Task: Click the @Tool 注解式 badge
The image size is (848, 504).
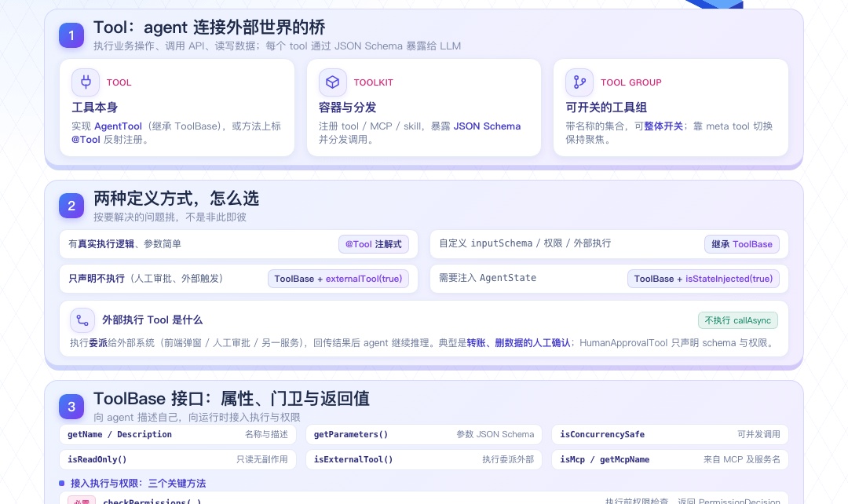Action: pos(373,244)
